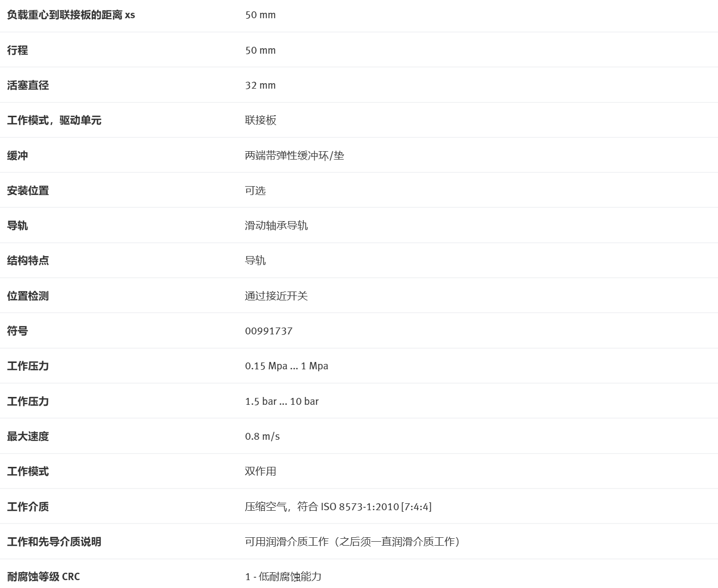Click the 负载重心到联接板的距离 xs label
Screen dimensions: 718x588
coord(71,15)
